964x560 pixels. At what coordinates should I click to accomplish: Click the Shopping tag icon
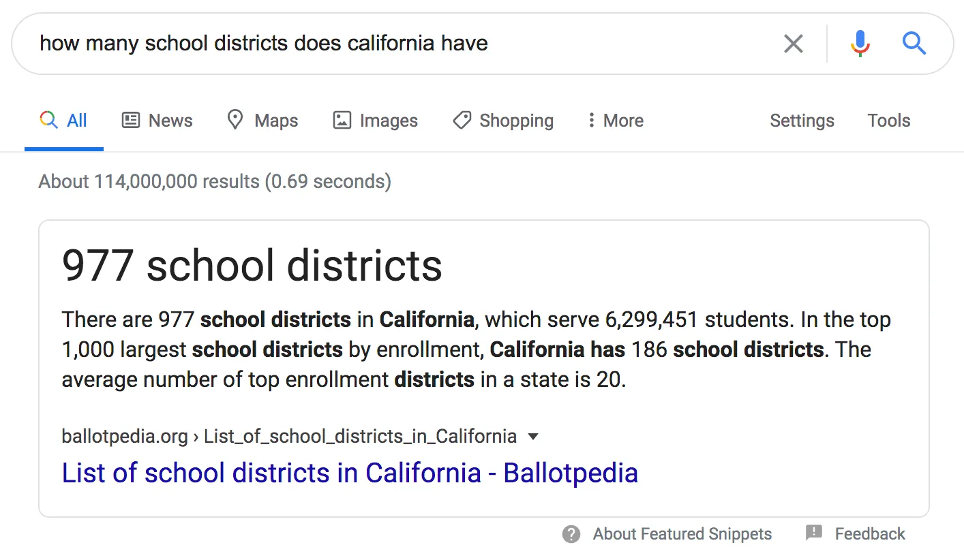tap(462, 120)
